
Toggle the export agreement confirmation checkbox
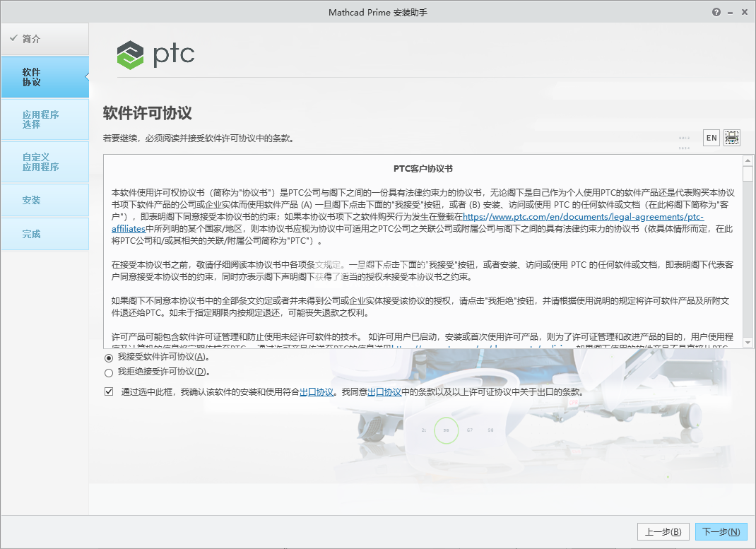pos(109,391)
